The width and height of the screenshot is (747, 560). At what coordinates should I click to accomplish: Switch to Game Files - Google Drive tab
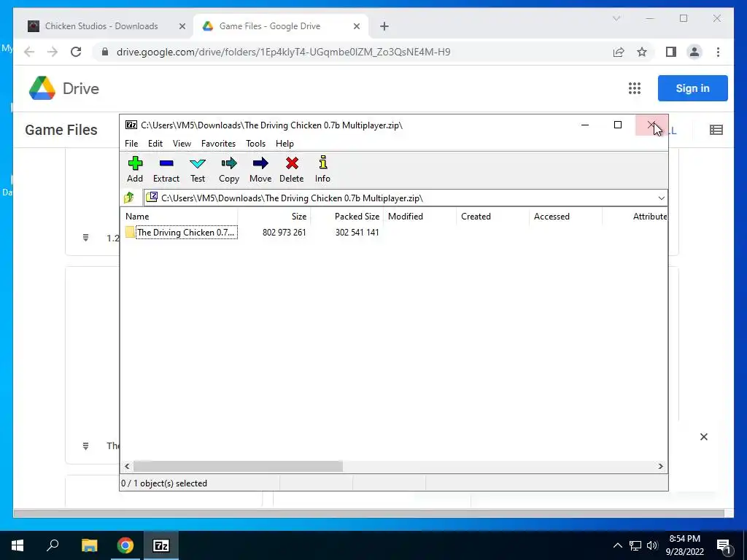pos(270,26)
